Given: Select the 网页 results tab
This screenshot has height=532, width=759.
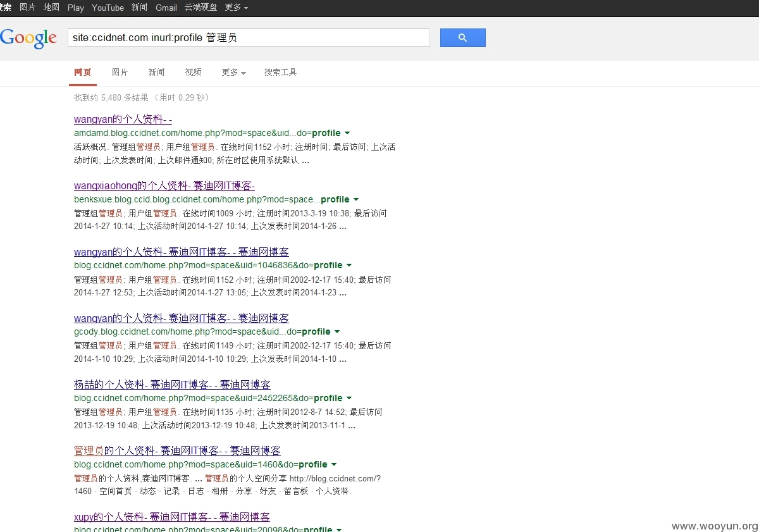Looking at the screenshot, I should pyautogui.click(x=83, y=73).
